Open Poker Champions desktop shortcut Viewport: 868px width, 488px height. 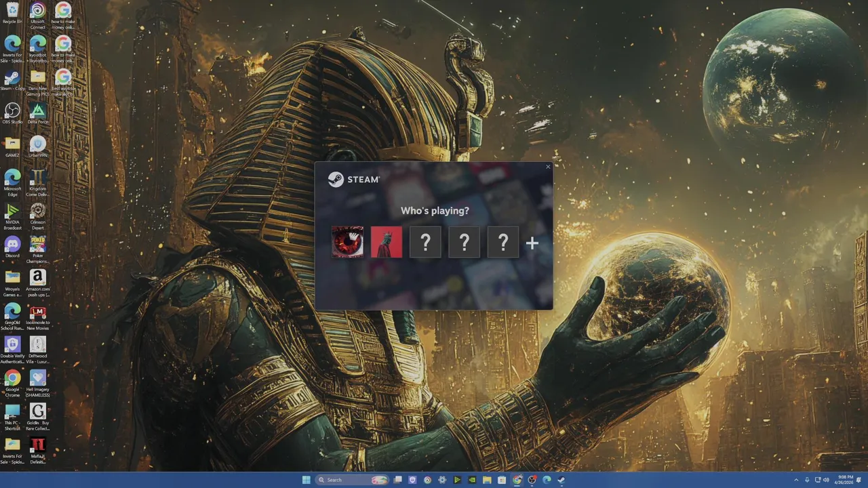coord(38,249)
